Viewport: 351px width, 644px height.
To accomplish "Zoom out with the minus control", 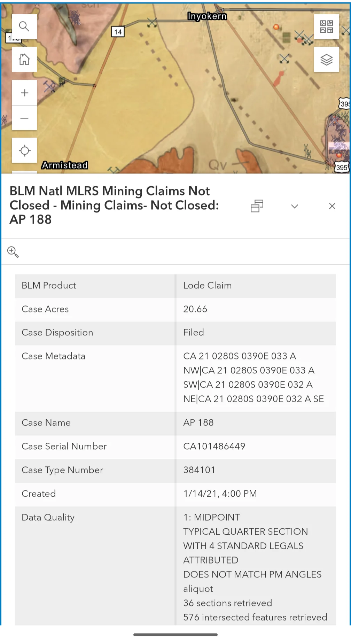I will [x=24, y=118].
